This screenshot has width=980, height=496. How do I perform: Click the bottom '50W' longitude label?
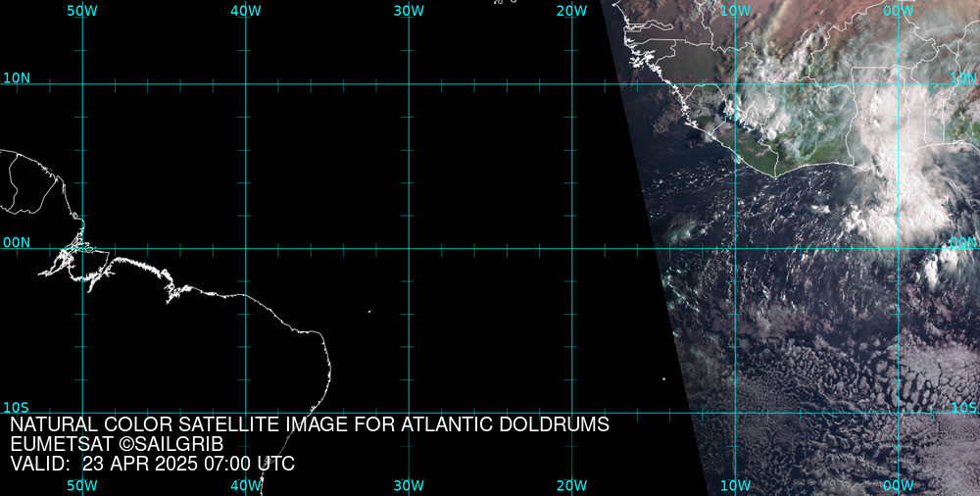point(82,485)
